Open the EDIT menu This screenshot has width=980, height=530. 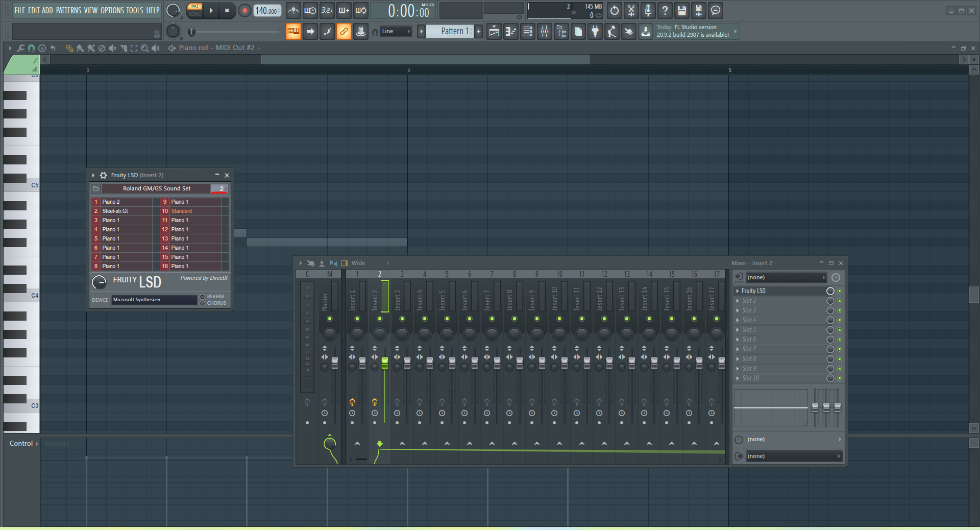(x=34, y=10)
